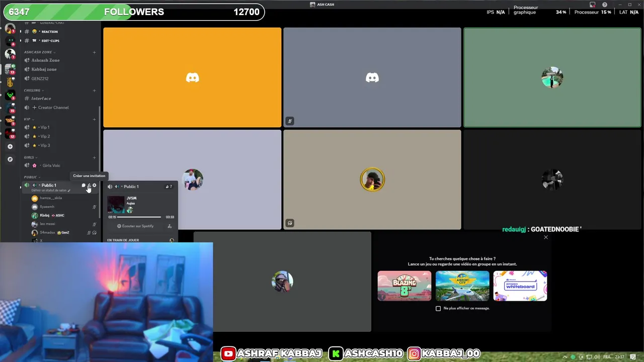
Task: Collapse the ASHCASH ZONE category
Action: (39, 52)
